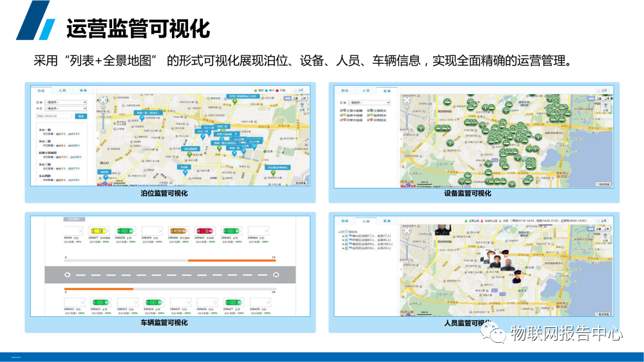Click the left circular icon on the road strip
Screen dimensions: 644x362
[x=68, y=275]
